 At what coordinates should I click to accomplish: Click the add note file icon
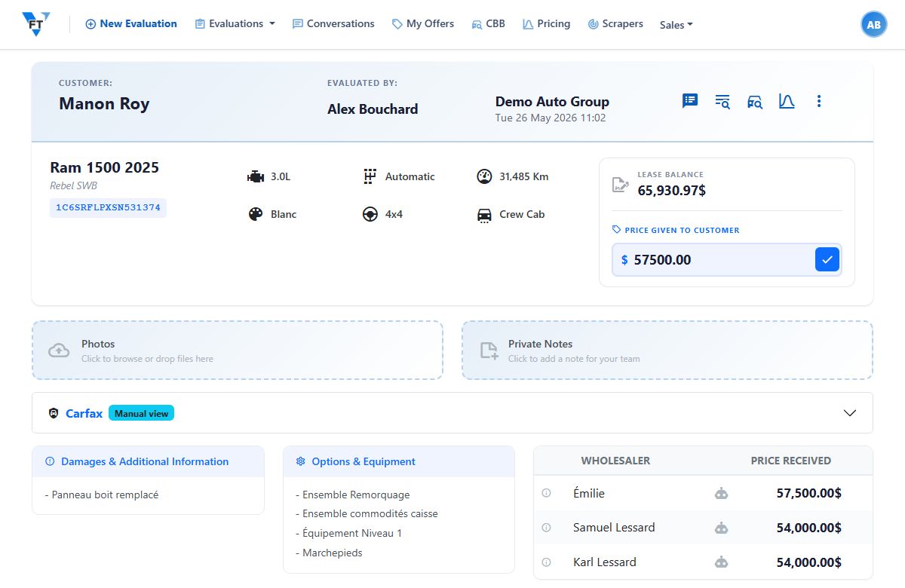click(489, 351)
